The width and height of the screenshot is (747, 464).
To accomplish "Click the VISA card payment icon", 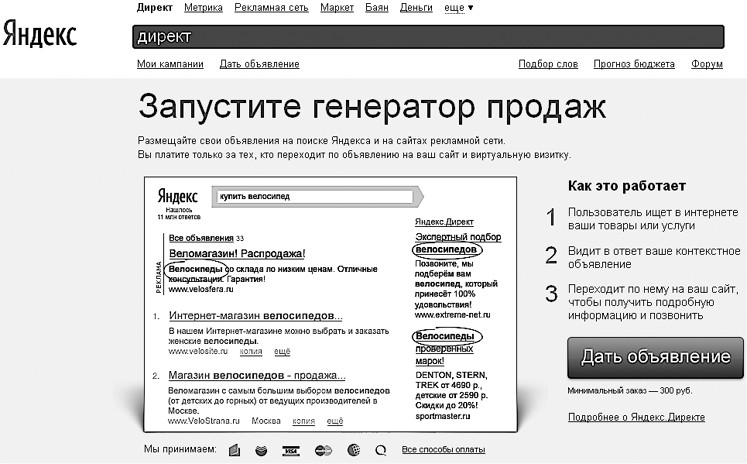I will [292, 450].
